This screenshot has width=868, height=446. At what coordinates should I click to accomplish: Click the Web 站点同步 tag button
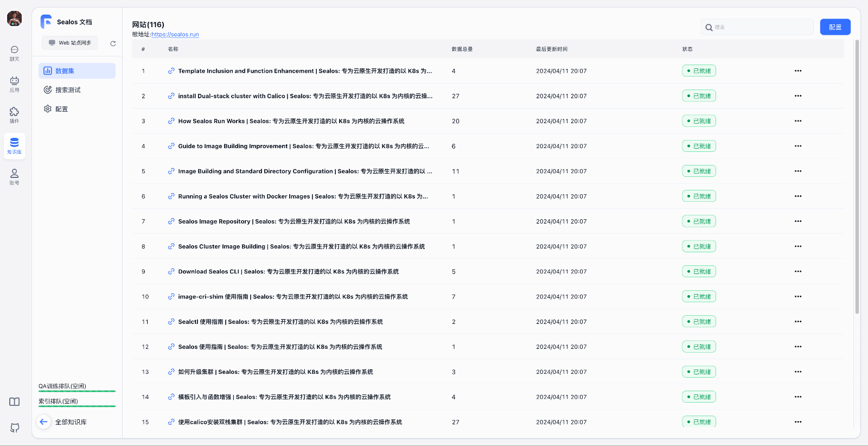point(70,43)
